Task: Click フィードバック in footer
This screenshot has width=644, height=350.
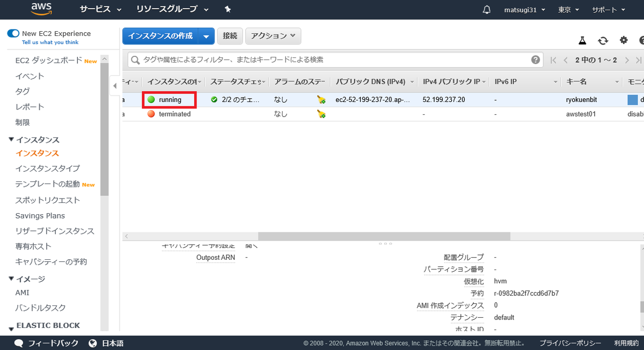Action: [53, 343]
